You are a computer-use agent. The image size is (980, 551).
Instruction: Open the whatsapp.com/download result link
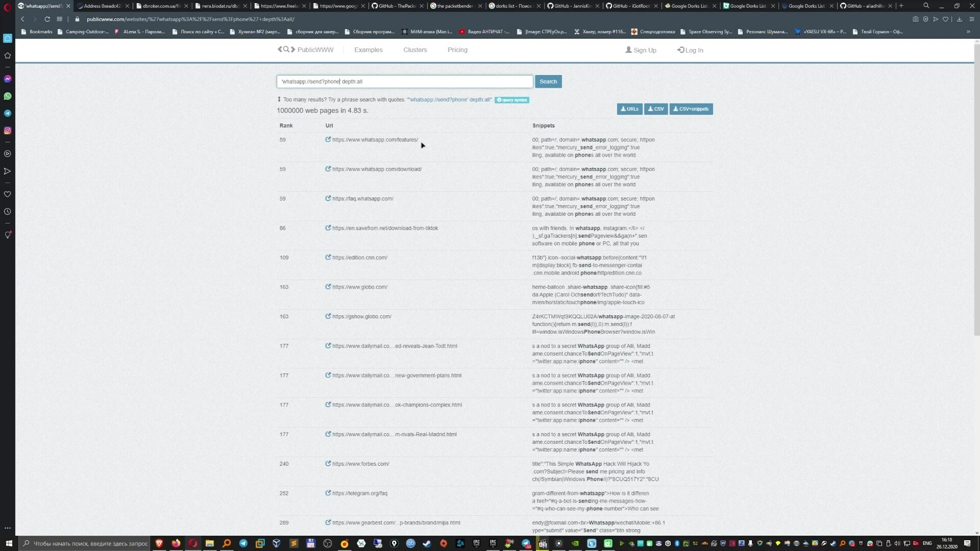(x=377, y=169)
